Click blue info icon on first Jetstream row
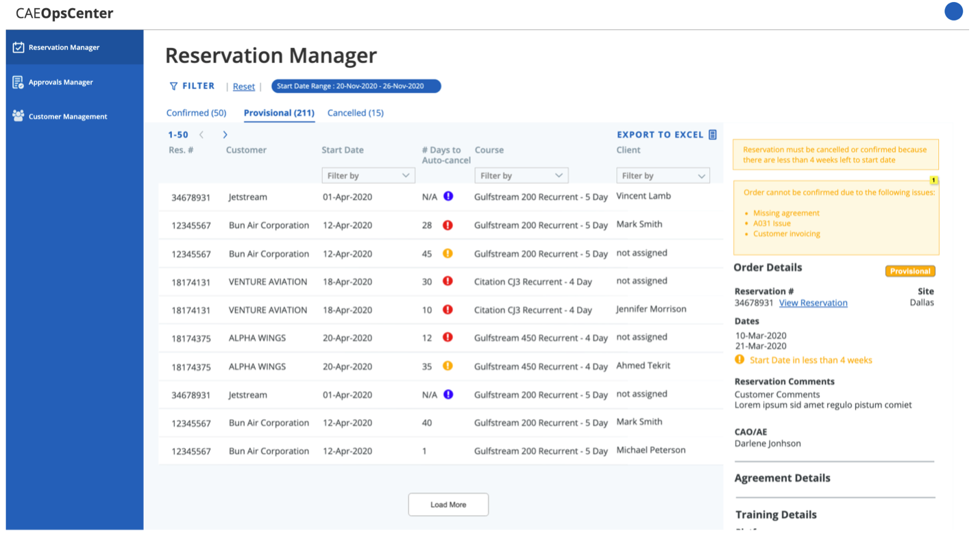This screenshot has height=550, width=980. click(448, 197)
